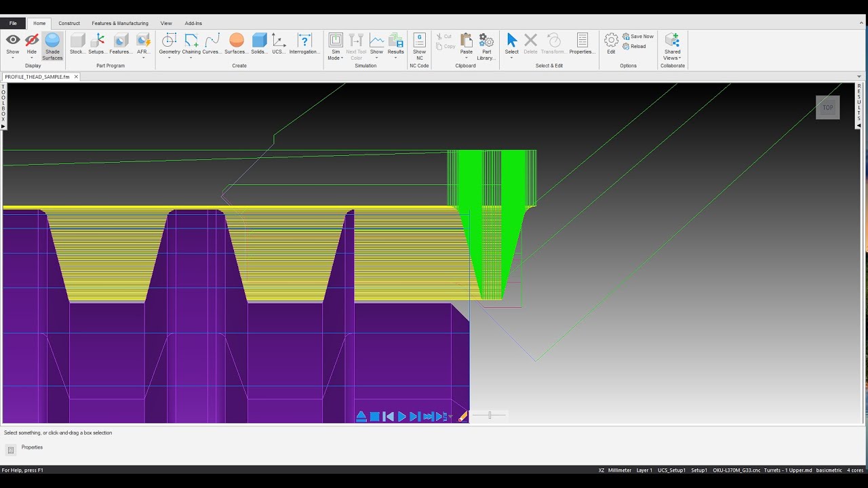The height and width of the screenshot is (488, 868).
Task: Expand the Toolbox side panel
Action: (3, 106)
